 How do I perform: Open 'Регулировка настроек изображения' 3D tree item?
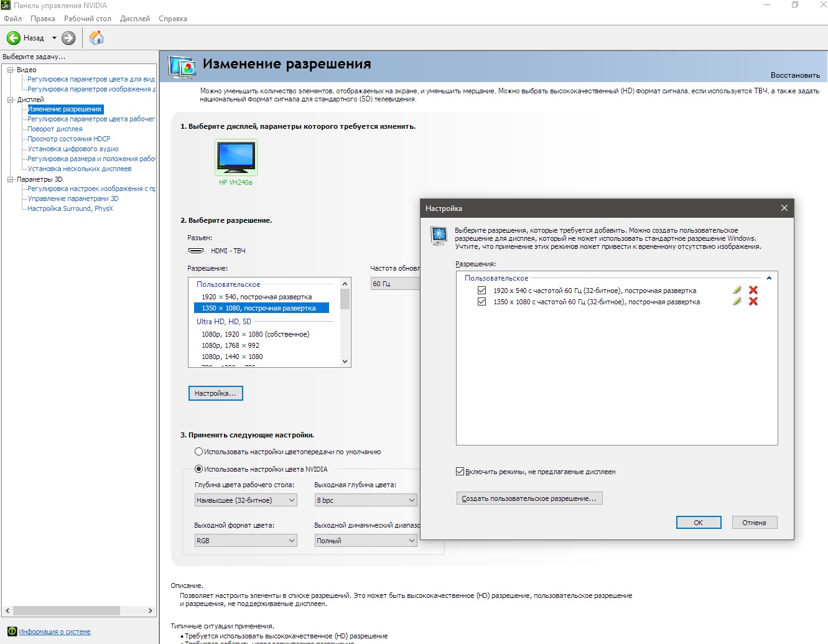coord(91,189)
